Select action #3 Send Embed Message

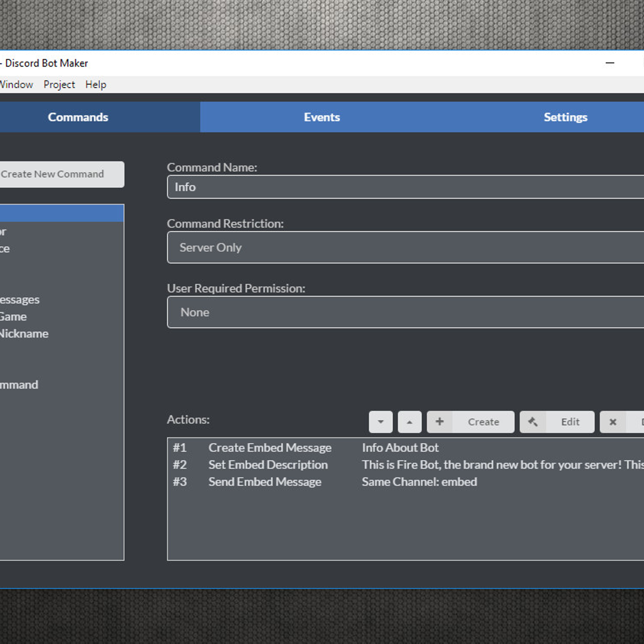pos(265,482)
